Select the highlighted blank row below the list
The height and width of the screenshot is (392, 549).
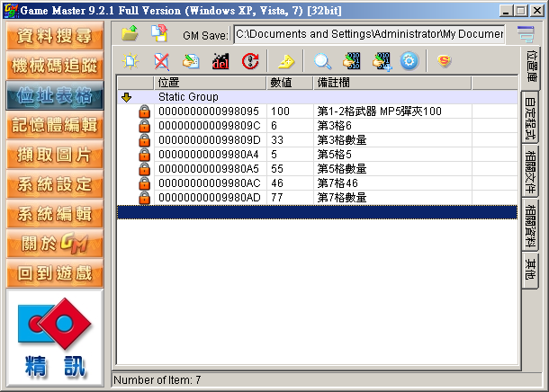[317, 212]
